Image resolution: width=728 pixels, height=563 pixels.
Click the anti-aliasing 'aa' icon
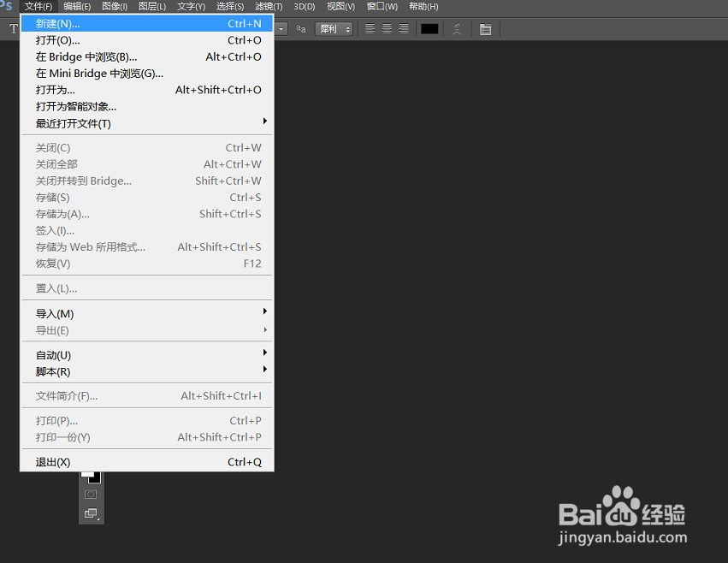point(301,29)
